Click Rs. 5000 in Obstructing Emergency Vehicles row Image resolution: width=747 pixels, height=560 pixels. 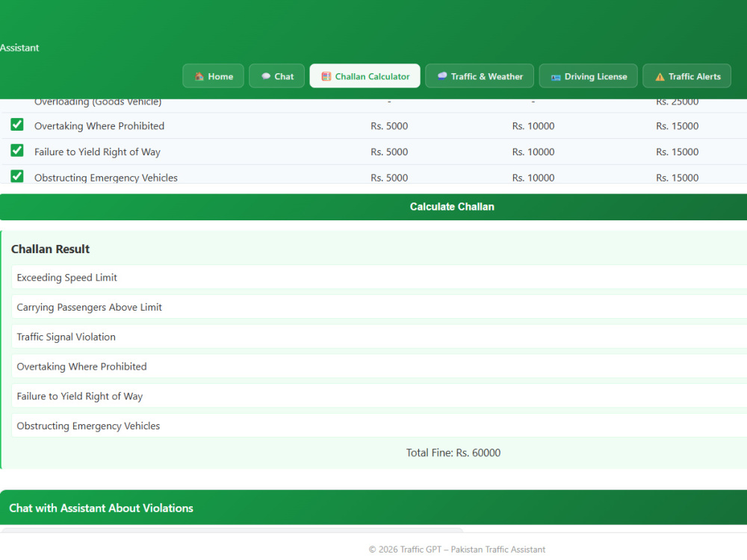point(389,178)
